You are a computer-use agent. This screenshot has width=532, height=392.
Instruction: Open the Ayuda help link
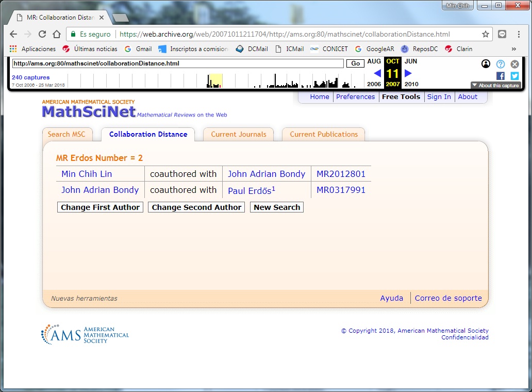392,298
